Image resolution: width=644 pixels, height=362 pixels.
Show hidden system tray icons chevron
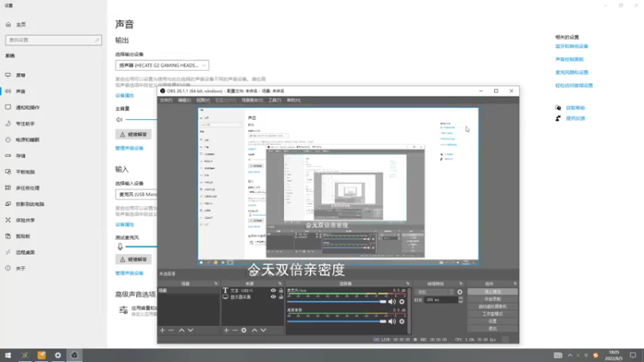click(x=570, y=356)
